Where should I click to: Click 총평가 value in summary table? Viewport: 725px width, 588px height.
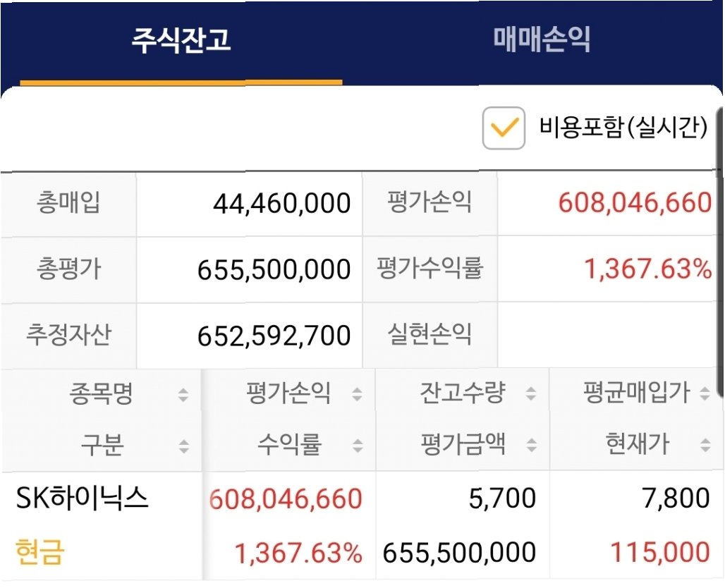pos(274,270)
